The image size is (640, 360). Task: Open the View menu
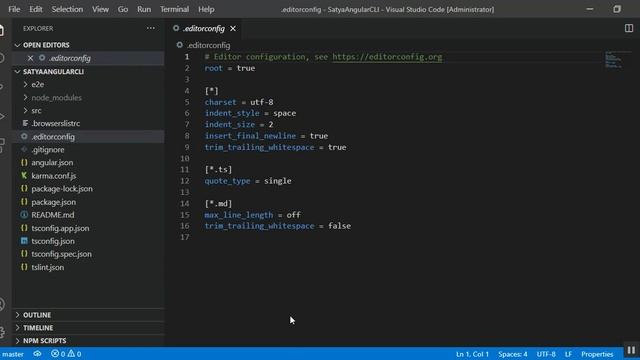coord(100,9)
